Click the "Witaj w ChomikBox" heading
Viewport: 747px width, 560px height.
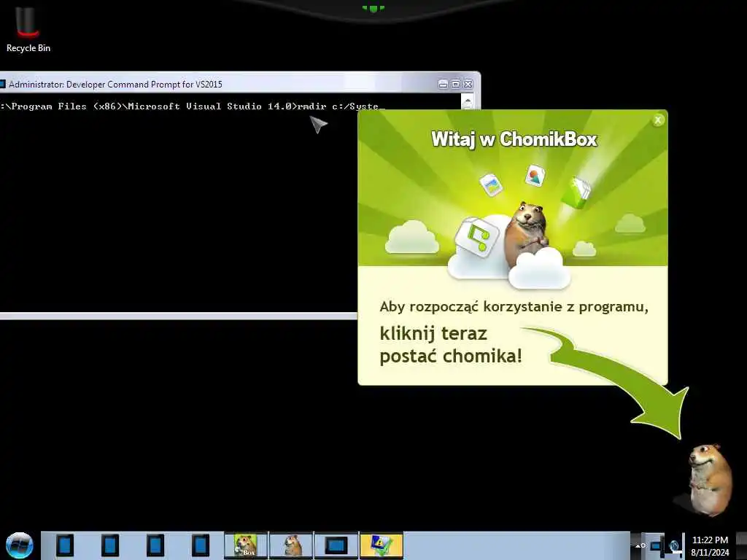point(514,139)
